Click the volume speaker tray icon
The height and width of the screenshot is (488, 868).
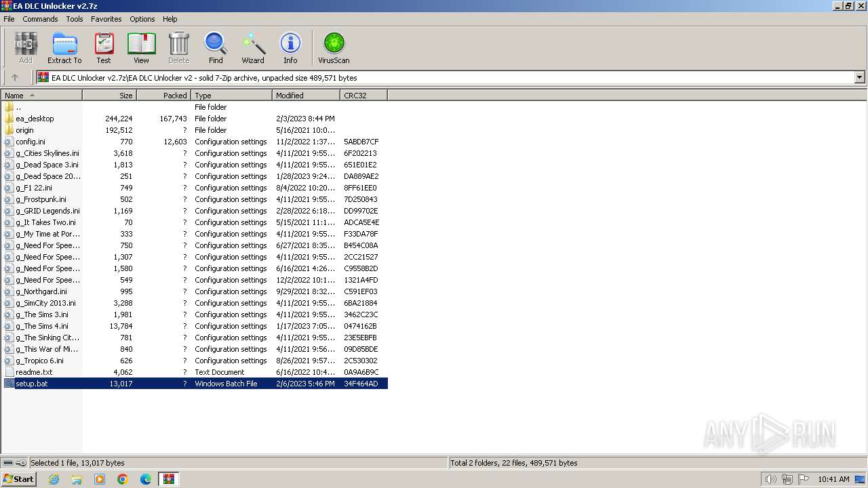770,479
